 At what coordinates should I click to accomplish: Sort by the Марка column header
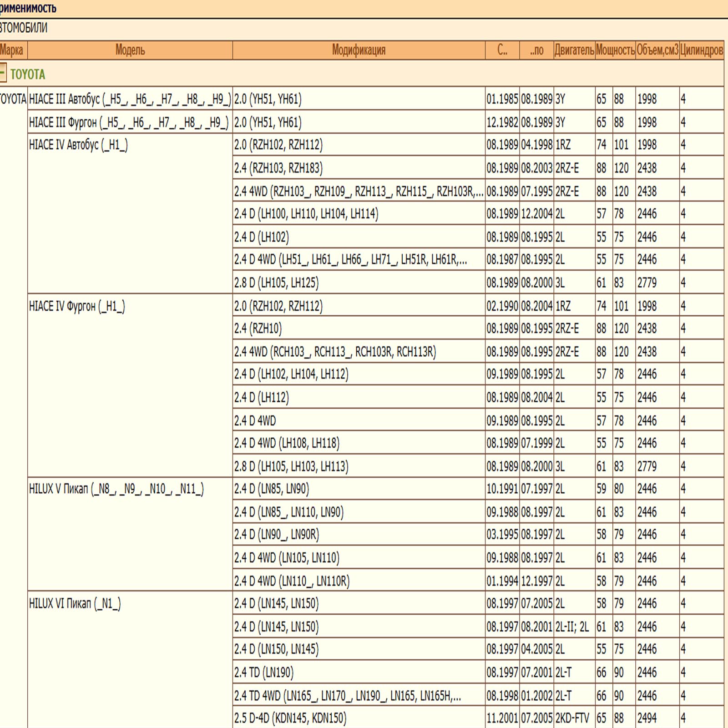[x=12, y=50]
